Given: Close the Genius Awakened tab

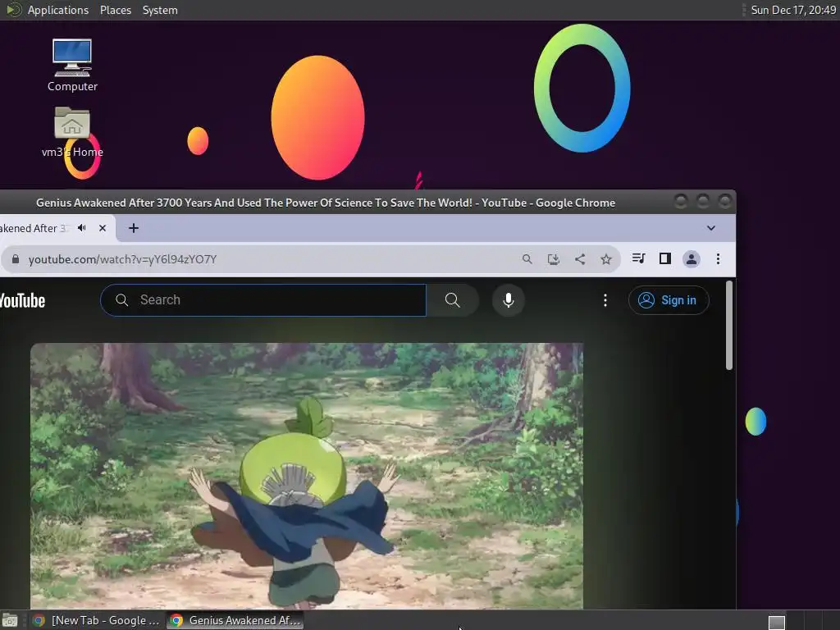Looking at the screenshot, I should [x=103, y=228].
